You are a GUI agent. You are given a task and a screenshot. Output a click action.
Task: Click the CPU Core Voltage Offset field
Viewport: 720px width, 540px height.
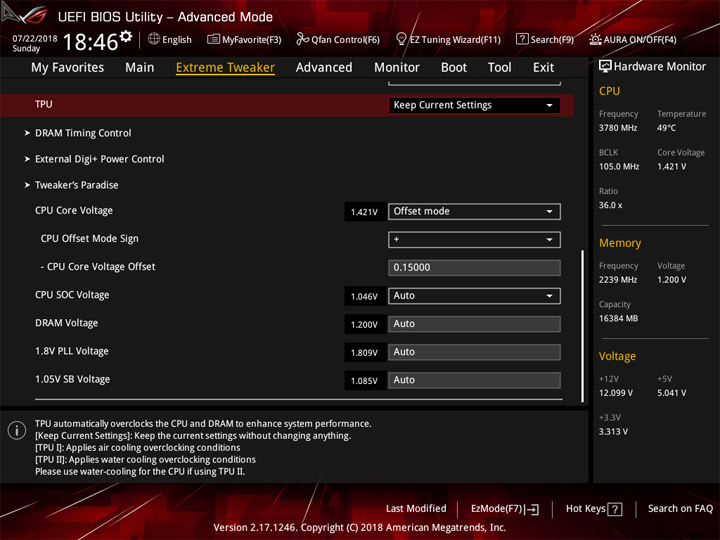pyautogui.click(x=474, y=268)
